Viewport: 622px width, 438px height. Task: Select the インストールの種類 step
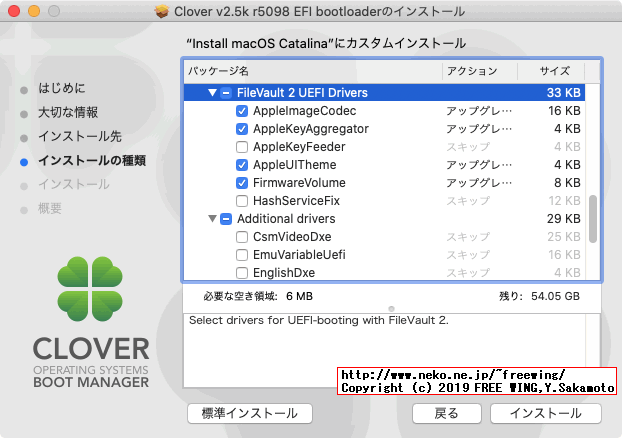click(92, 160)
